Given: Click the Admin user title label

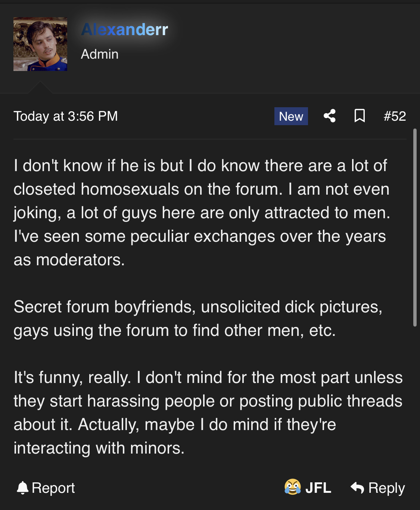Looking at the screenshot, I should pyautogui.click(x=100, y=54).
